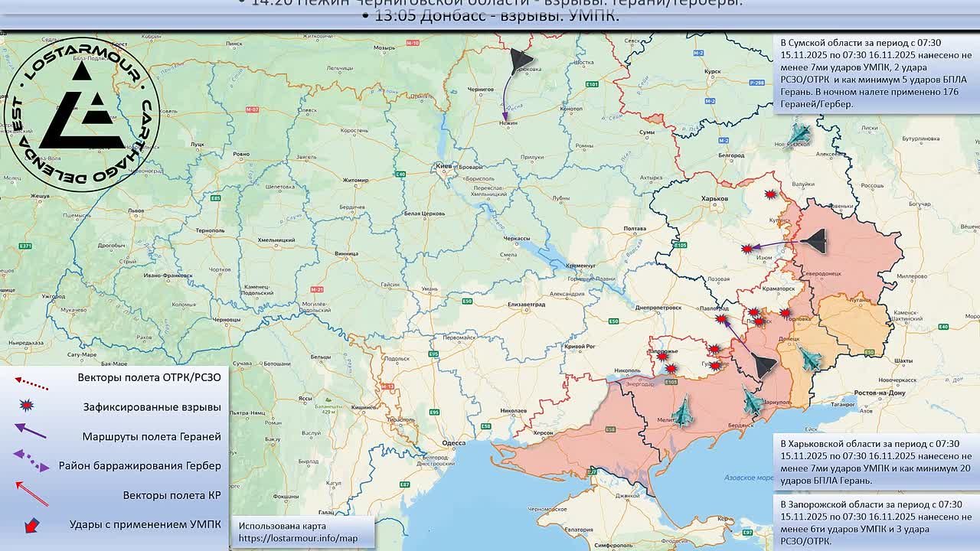Select the black drone icon above Nezhin
Screen dimensions: 980x551
521,60
